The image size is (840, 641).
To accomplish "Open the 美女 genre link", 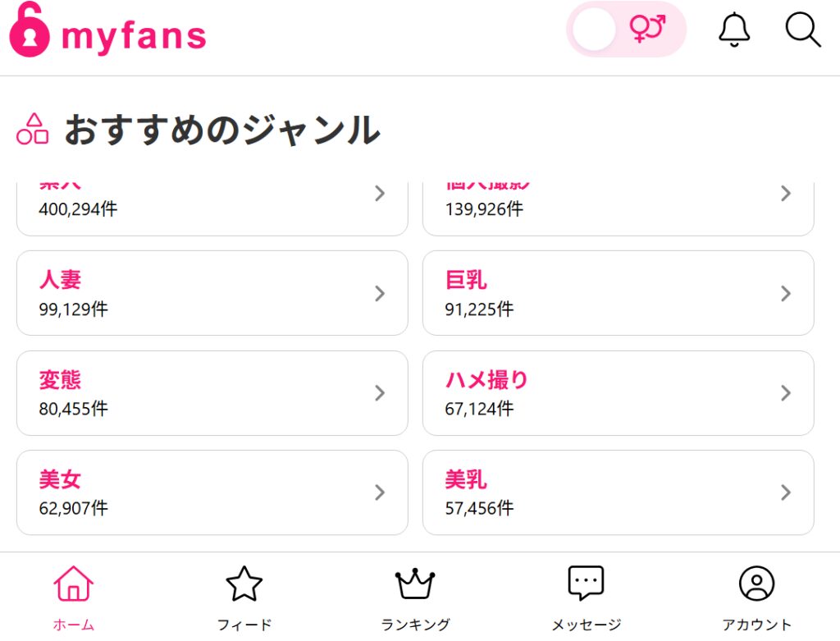I will [x=212, y=492].
